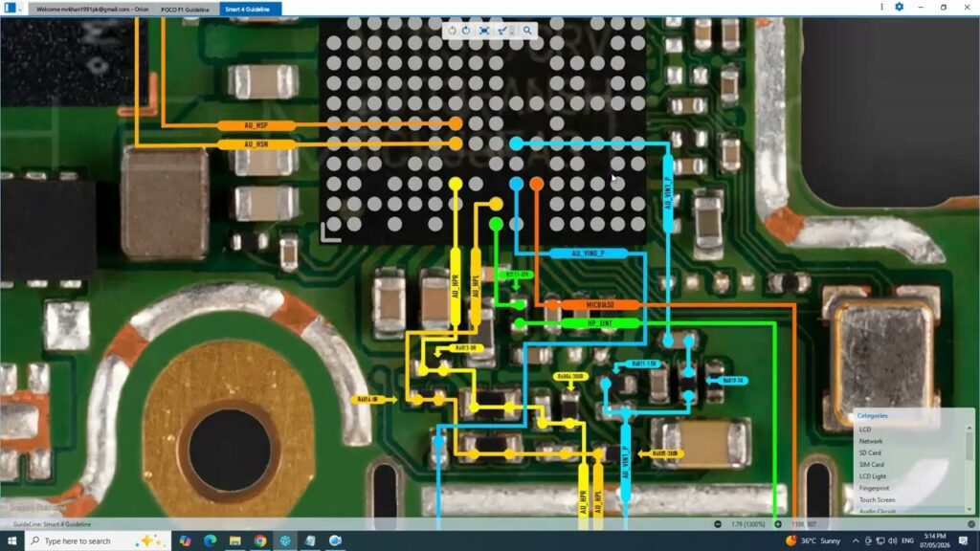980x551 pixels.
Task: Click the MICBIAS0 orange label
Action: pyautogui.click(x=600, y=305)
